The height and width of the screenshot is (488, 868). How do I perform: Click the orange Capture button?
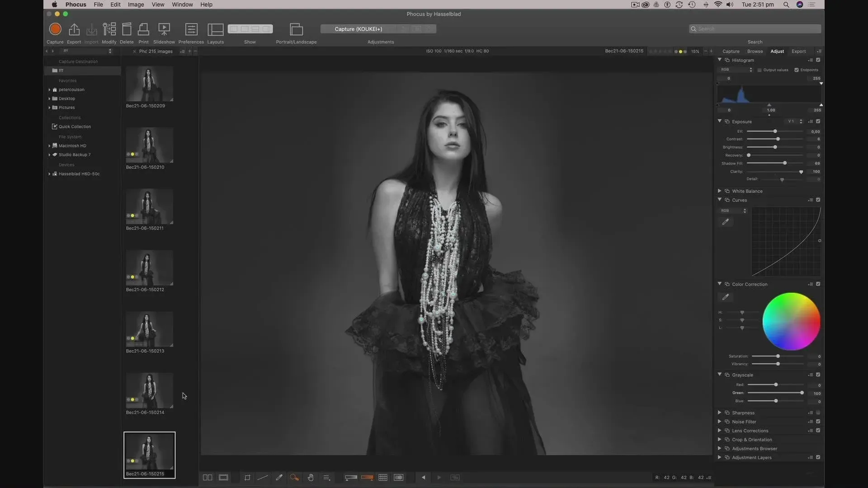tap(55, 29)
